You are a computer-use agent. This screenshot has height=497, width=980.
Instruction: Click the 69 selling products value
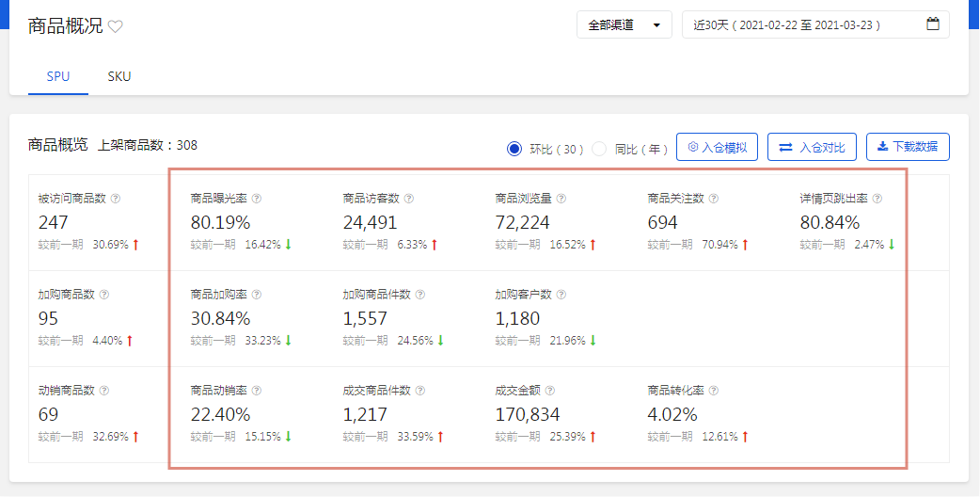(48, 414)
